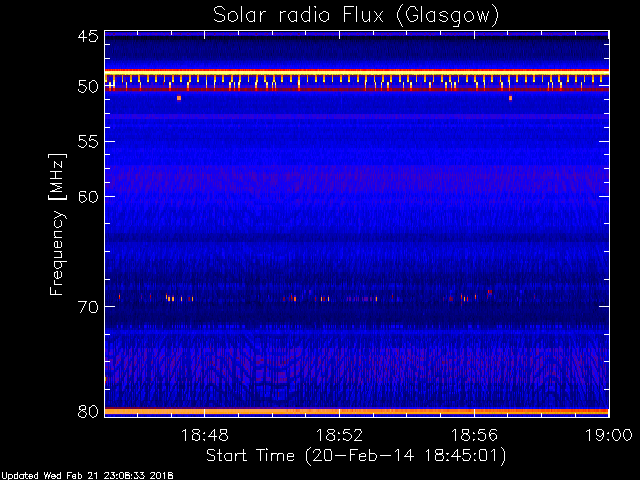Image resolution: width=640 pixels, height=480 pixels.
Task: Click the 'Frequency [MHz]' axis label
Action: pyautogui.click(x=57, y=224)
